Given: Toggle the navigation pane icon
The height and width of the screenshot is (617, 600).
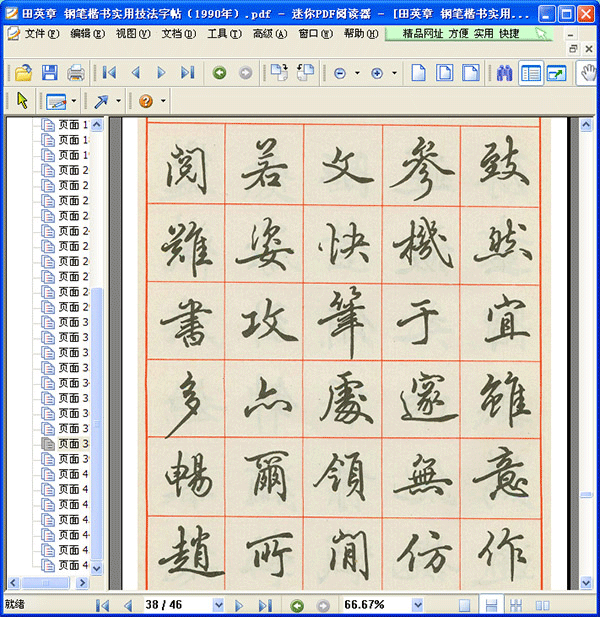Looking at the screenshot, I should point(531,73).
